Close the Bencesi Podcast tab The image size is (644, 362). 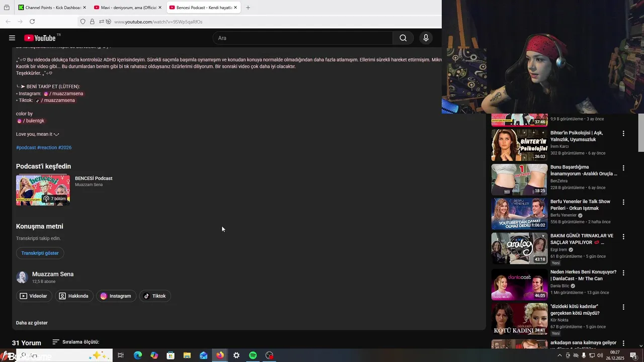(x=235, y=8)
